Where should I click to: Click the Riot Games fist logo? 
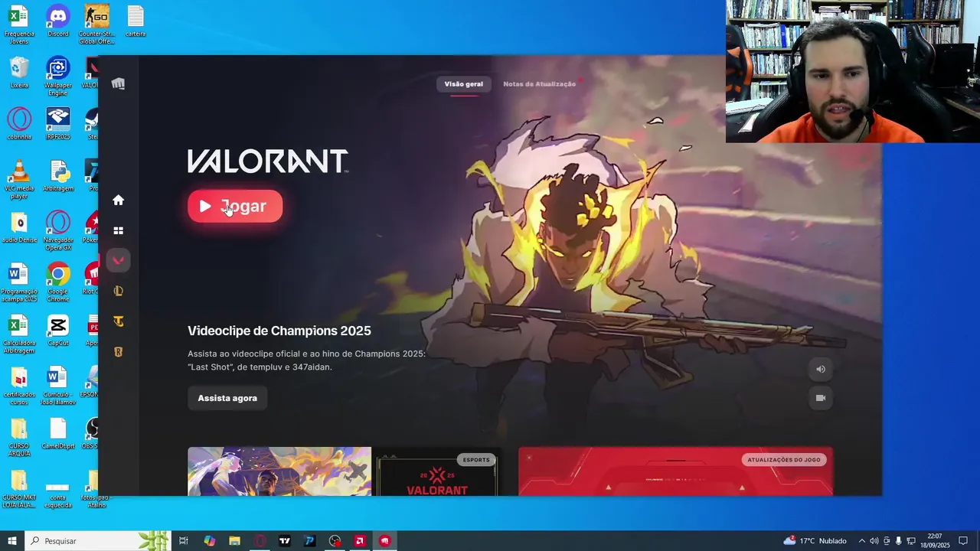tap(118, 83)
